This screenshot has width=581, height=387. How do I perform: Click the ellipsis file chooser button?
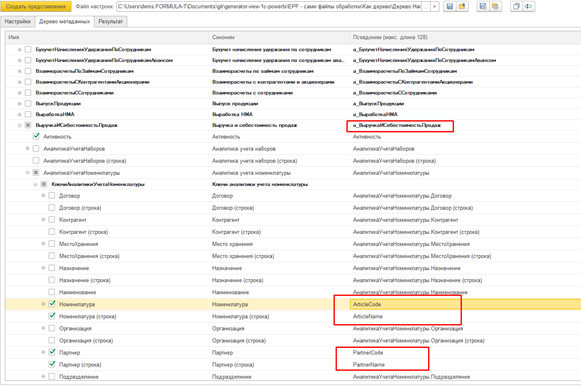coord(426,6)
